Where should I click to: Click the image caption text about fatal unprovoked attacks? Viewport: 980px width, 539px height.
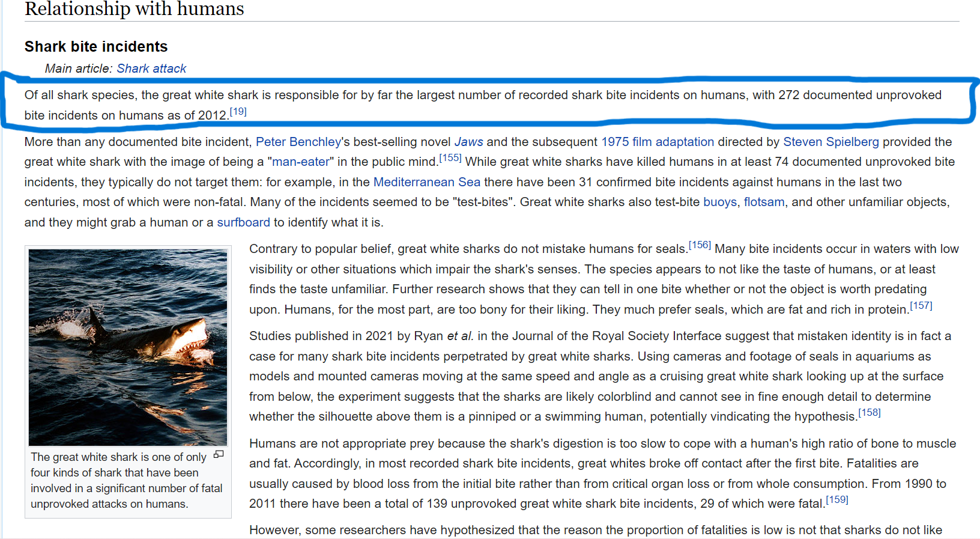click(127, 481)
